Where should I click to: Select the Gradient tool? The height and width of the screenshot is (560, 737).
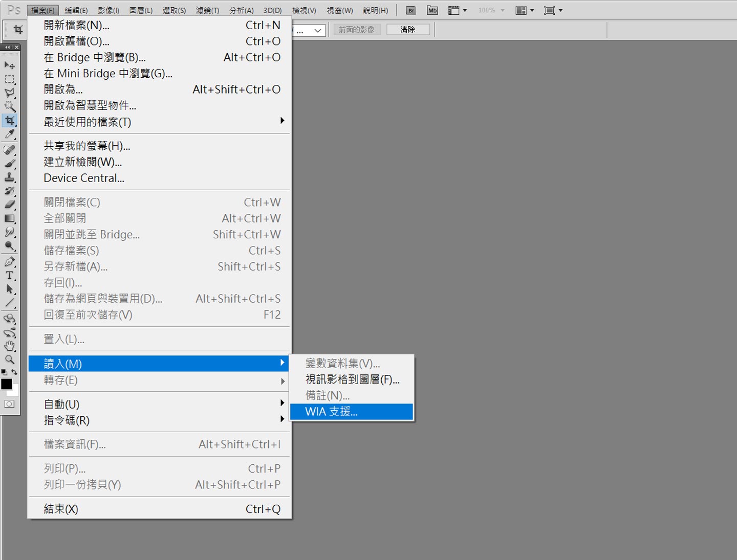click(10, 218)
